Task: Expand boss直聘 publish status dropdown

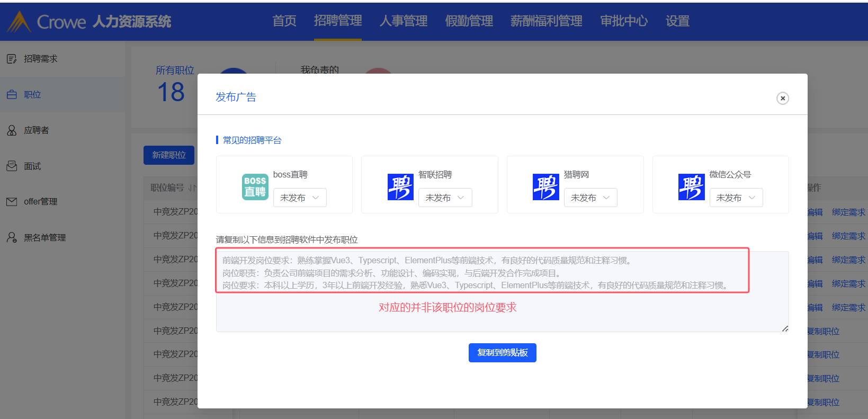Action: pos(300,198)
